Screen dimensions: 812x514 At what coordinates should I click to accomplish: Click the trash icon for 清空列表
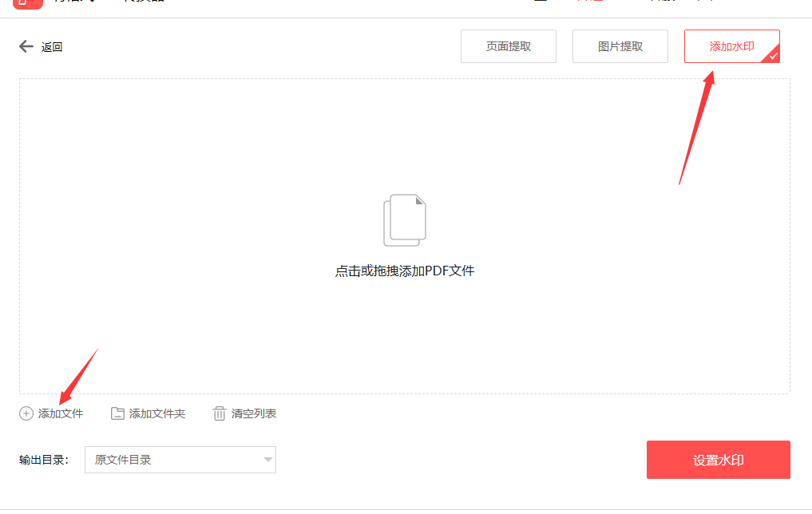220,413
